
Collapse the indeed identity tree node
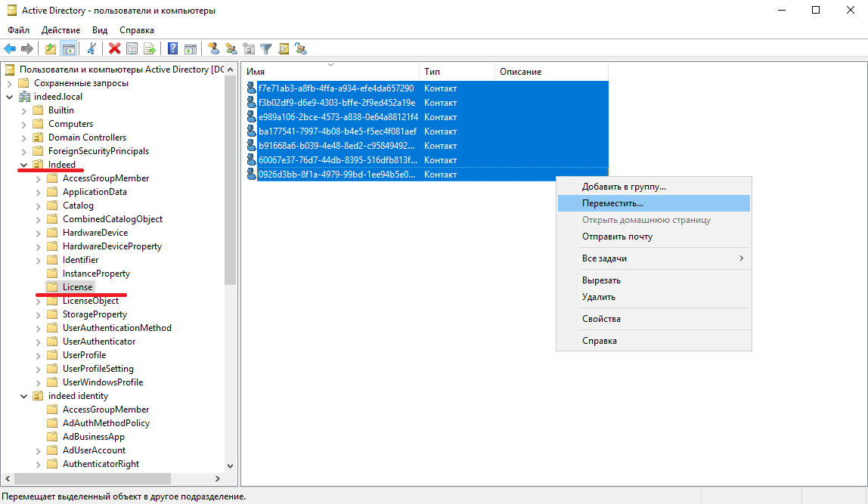pos(23,396)
